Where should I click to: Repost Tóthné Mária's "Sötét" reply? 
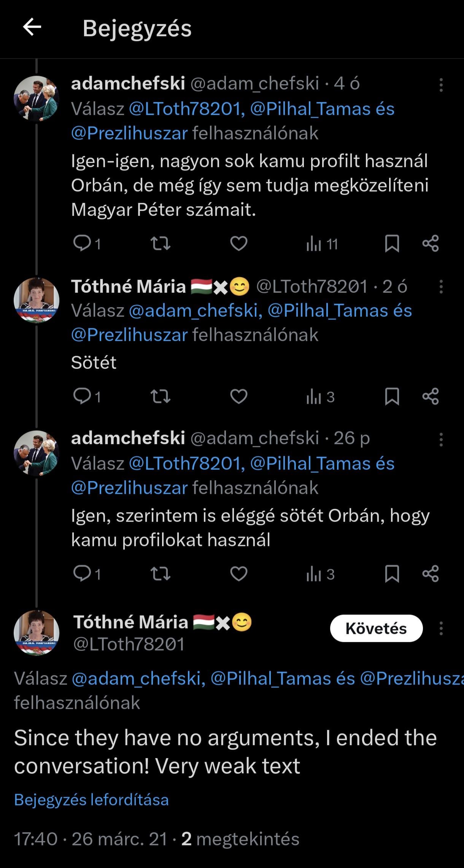tap(160, 397)
